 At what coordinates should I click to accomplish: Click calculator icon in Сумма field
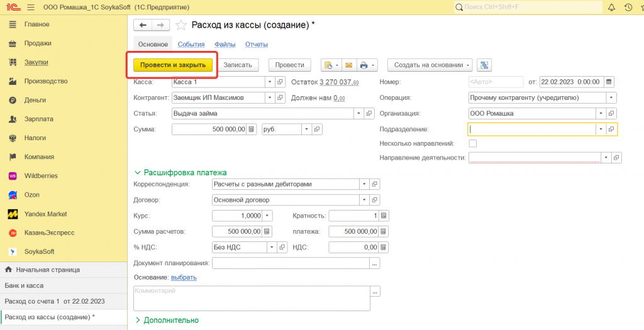click(x=252, y=129)
